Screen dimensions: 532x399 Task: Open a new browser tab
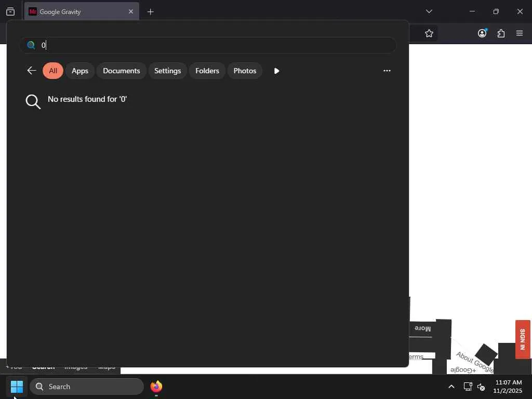tap(150, 12)
